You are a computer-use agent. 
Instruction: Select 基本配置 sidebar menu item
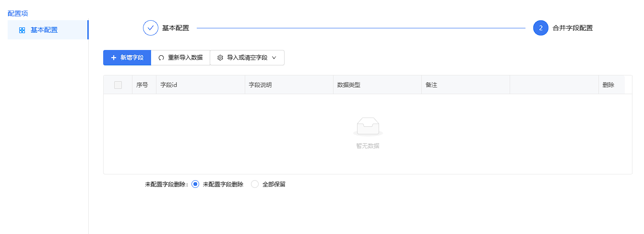point(48,30)
